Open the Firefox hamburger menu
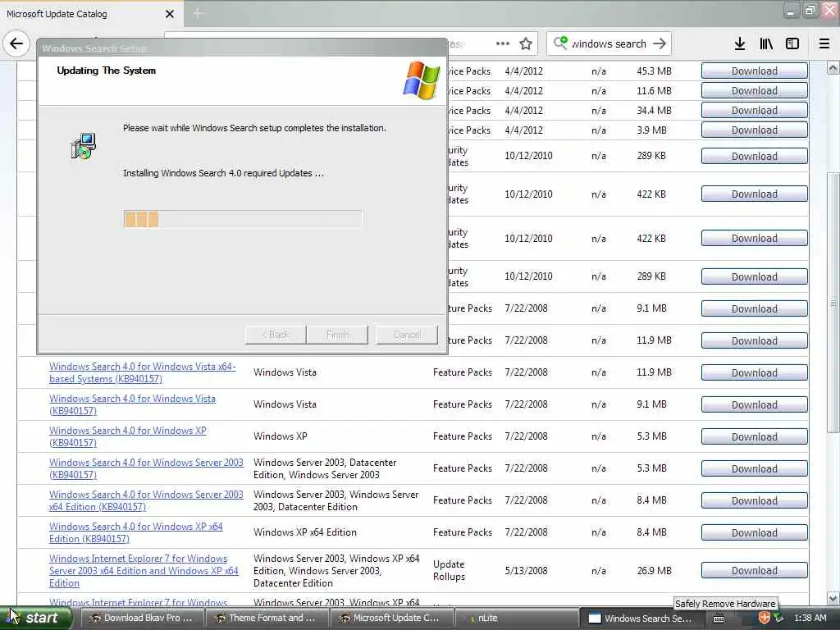The width and height of the screenshot is (840, 630). coord(824,43)
